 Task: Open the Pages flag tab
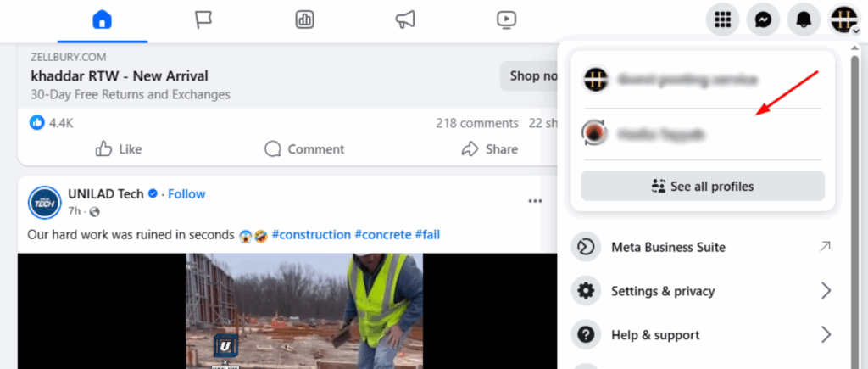[x=203, y=20]
